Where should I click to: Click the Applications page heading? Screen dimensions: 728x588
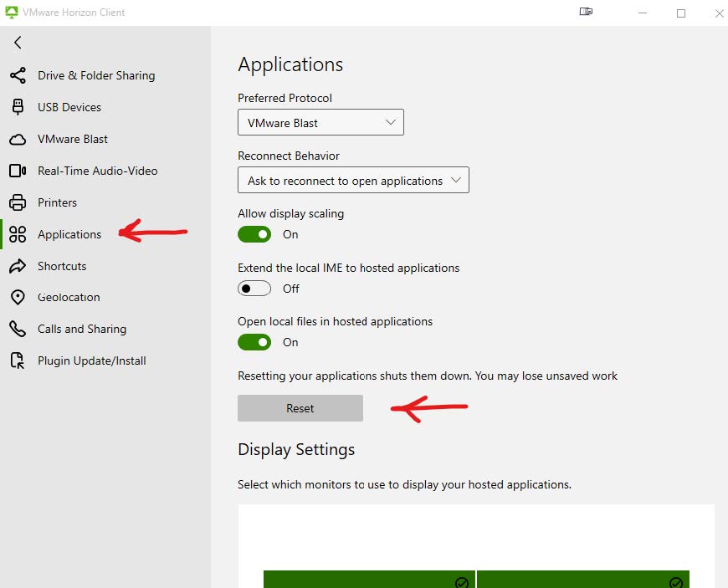[x=290, y=64]
